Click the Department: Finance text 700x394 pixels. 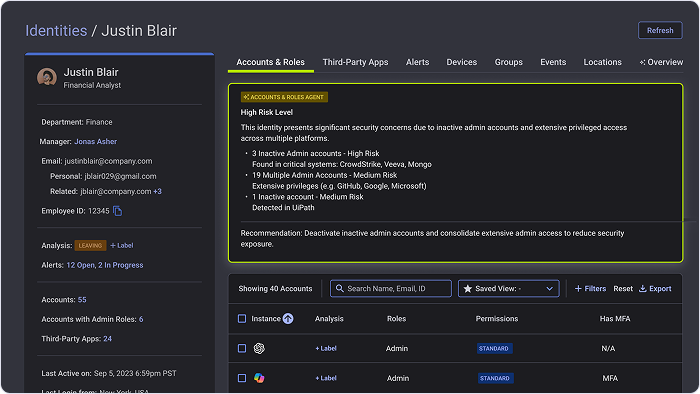[77, 122]
